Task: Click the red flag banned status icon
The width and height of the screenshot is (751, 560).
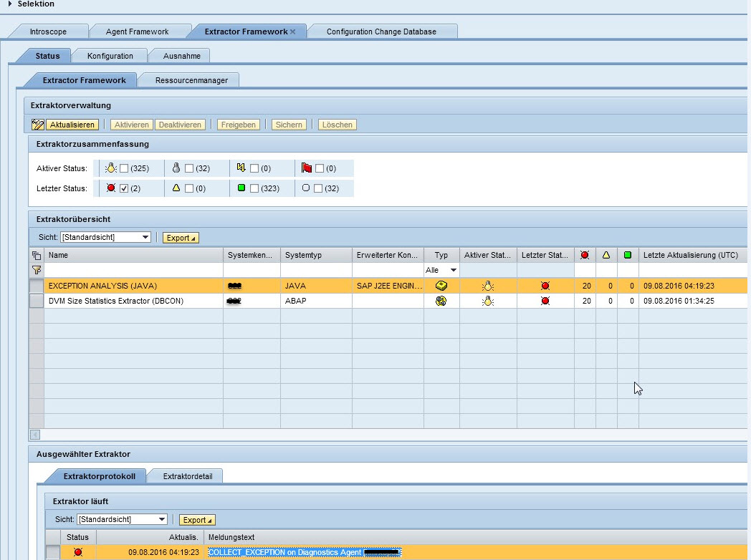Action: coord(307,168)
